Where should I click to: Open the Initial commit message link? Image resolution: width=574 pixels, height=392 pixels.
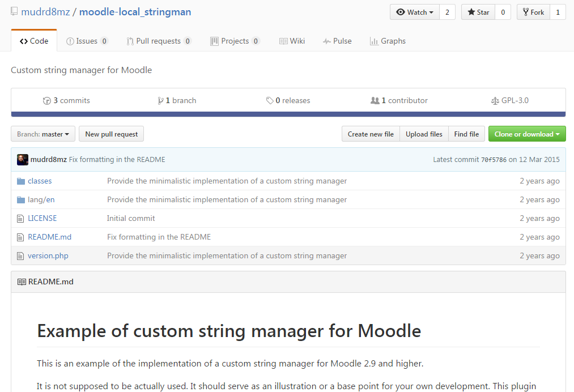pos(131,218)
